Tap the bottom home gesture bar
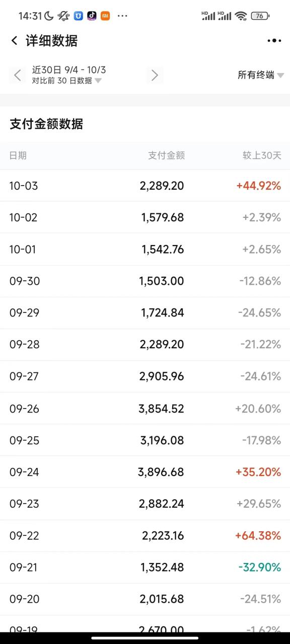This screenshot has width=290, height=644. pyautogui.click(x=145, y=637)
